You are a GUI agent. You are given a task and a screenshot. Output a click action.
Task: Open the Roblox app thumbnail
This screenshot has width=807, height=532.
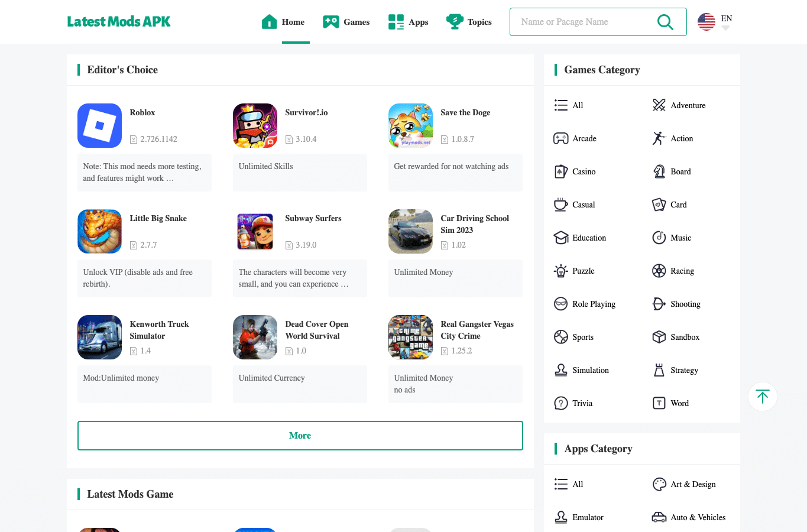pyautogui.click(x=99, y=125)
